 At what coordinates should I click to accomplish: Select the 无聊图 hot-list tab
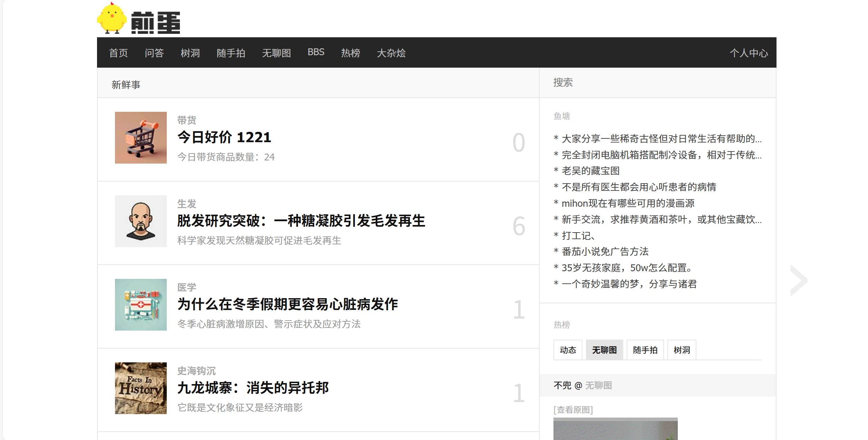tap(605, 350)
